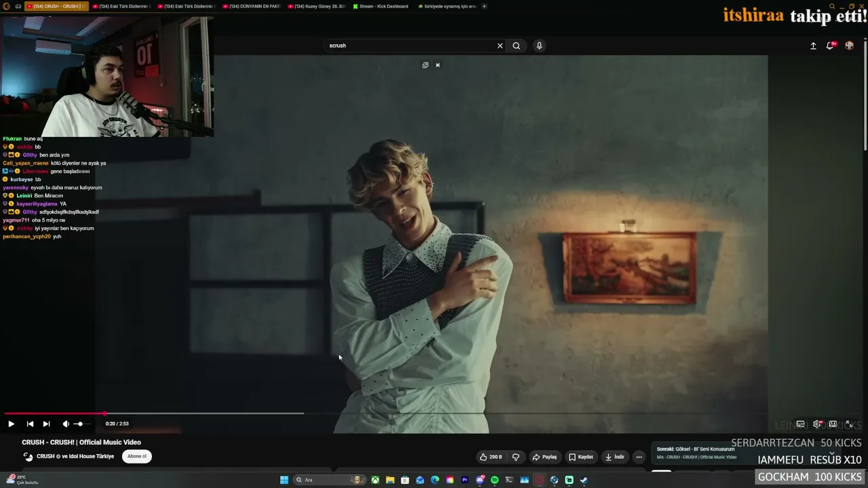Open a new browser tab
The width and height of the screenshot is (868, 488).
tap(484, 6)
